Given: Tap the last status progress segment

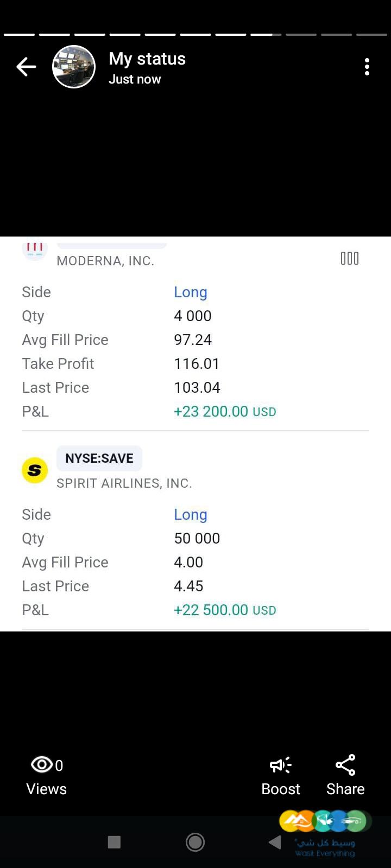Looking at the screenshot, I should 372,35.
